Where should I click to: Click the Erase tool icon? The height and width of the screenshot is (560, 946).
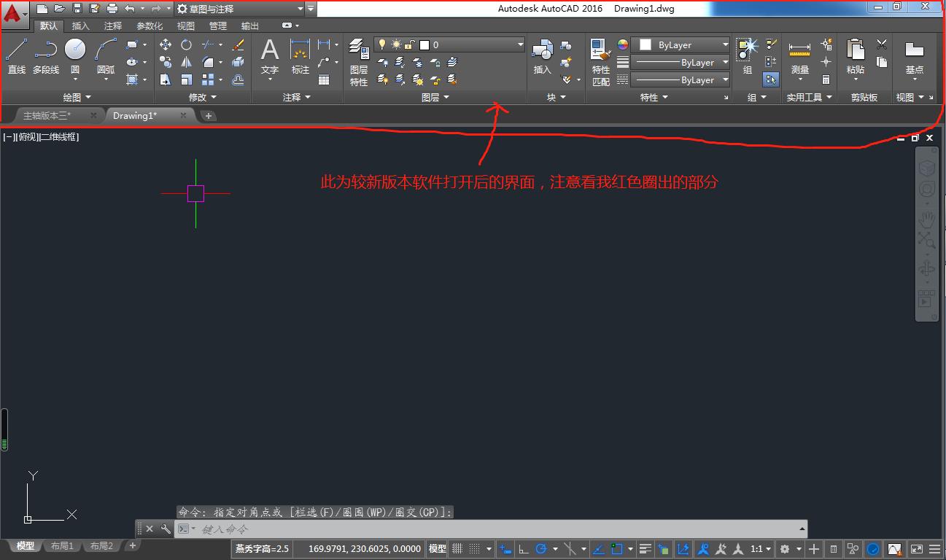(x=238, y=45)
